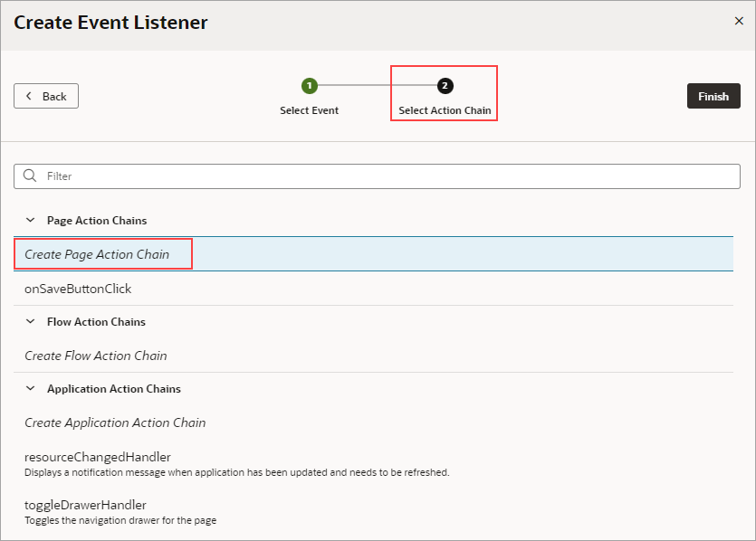The height and width of the screenshot is (541, 756).
Task: Select step 1 circle labeled Select Event
Action: [x=310, y=85]
